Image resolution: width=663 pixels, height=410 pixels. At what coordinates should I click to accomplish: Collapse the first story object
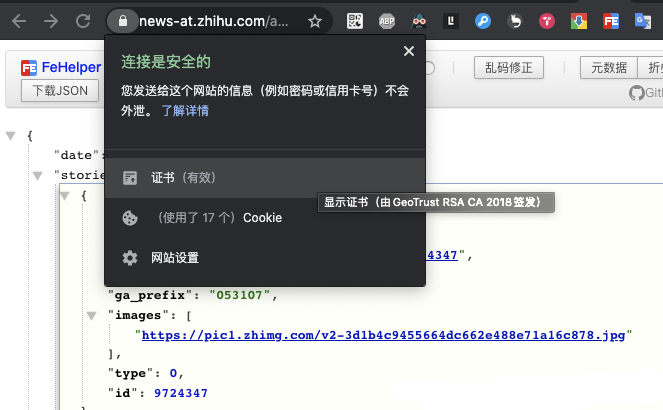65,196
